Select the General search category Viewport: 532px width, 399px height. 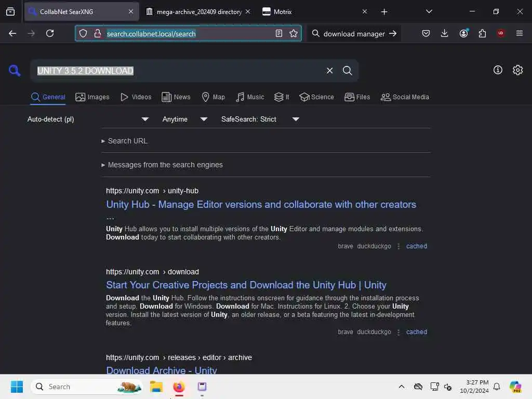click(48, 97)
